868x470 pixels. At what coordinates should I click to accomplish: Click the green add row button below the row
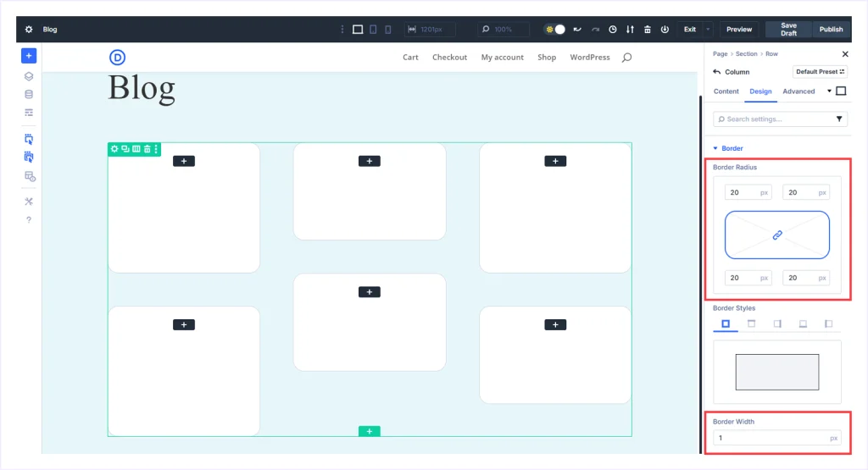click(370, 431)
